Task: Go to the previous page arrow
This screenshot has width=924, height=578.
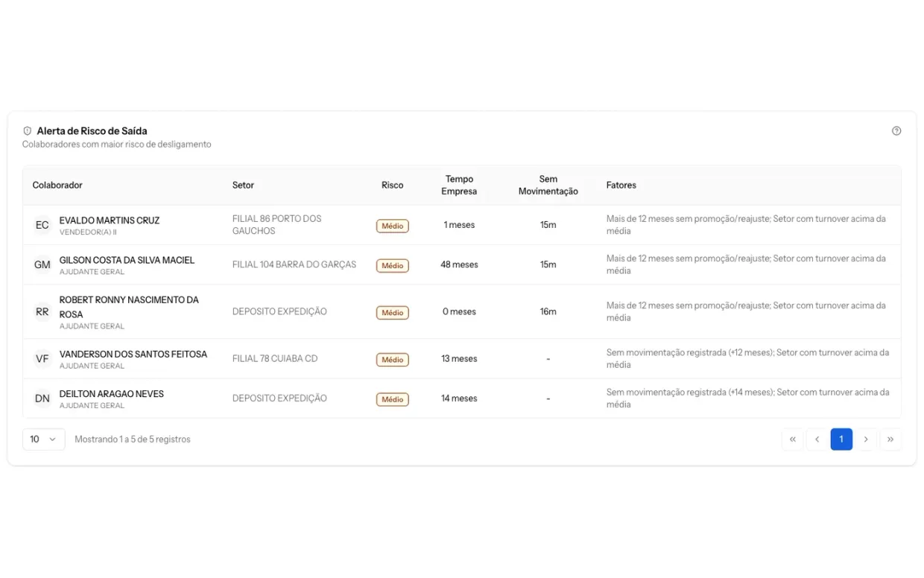Action: click(x=817, y=439)
